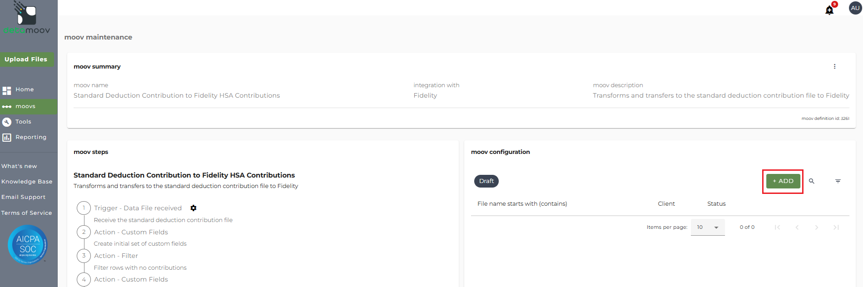Sort by Status column header
This screenshot has width=868, height=287.
716,204
